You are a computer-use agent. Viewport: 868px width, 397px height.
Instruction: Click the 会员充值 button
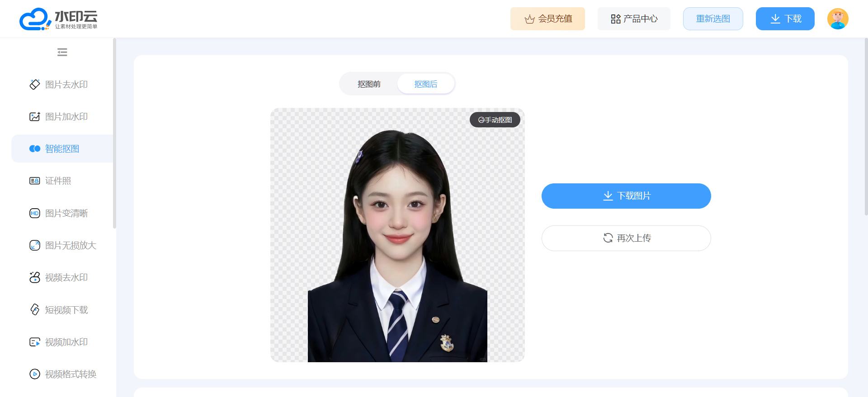[x=547, y=19]
